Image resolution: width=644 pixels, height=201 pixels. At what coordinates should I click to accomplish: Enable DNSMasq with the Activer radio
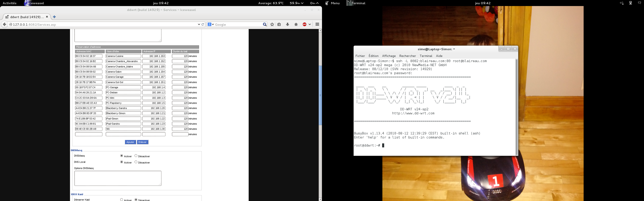tap(121, 156)
